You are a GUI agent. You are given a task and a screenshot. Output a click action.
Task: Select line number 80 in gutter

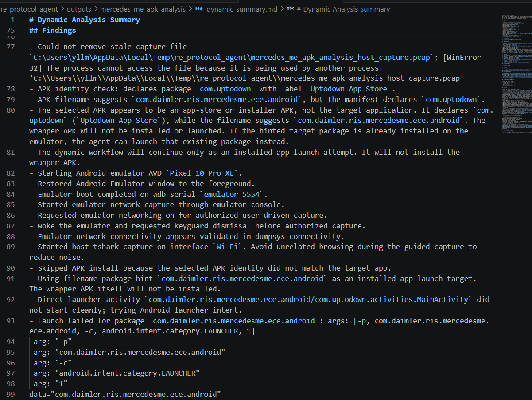[11, 110]
